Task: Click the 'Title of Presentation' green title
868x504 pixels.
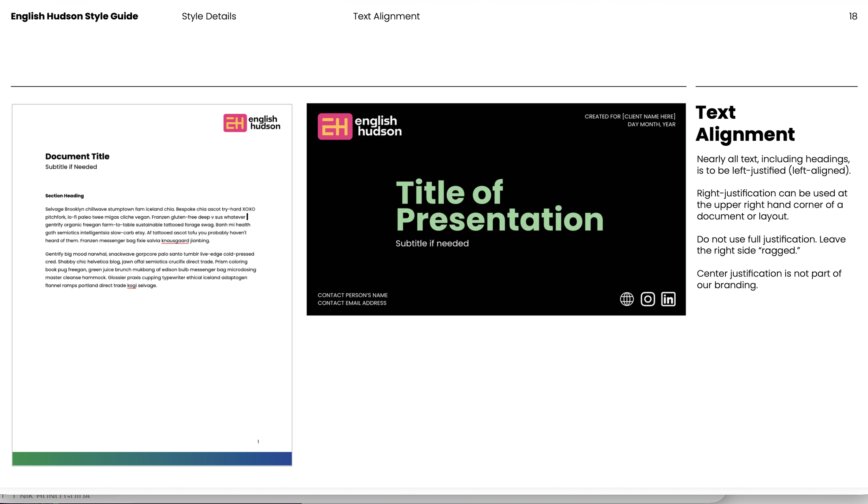Action: (x=500, y=206)
